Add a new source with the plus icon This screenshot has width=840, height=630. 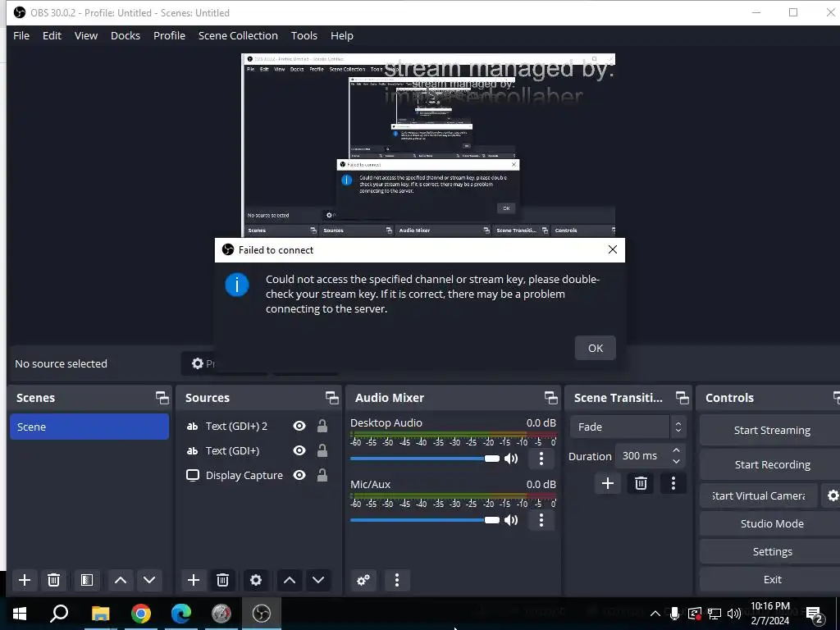[194, 580]
